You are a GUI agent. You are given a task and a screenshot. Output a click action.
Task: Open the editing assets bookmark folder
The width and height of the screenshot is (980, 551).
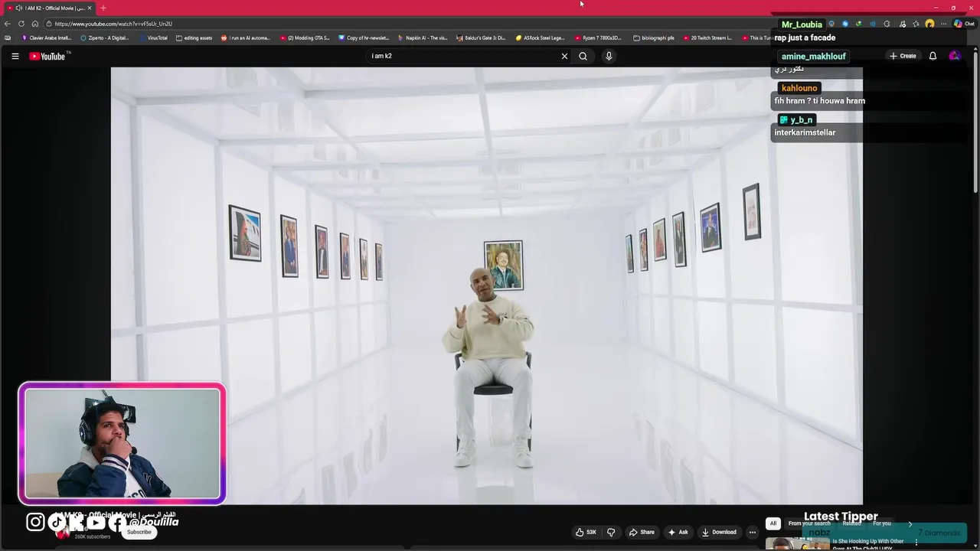194,37
